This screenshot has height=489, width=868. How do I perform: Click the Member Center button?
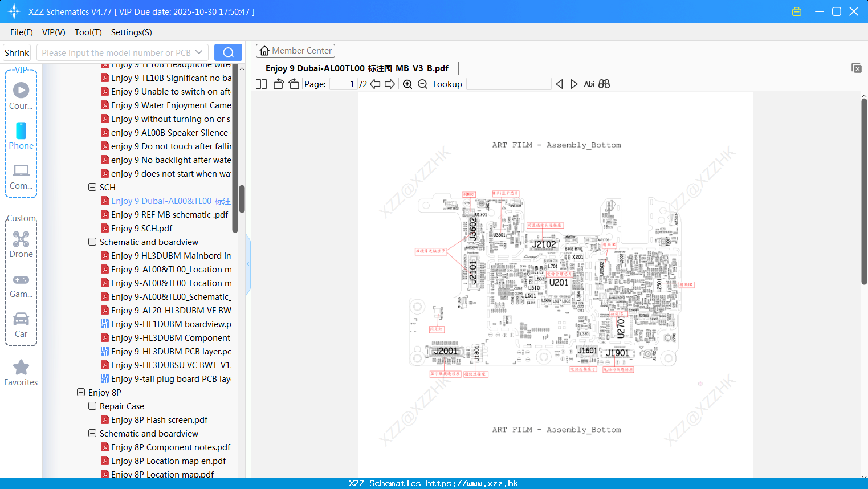[295, 51]
